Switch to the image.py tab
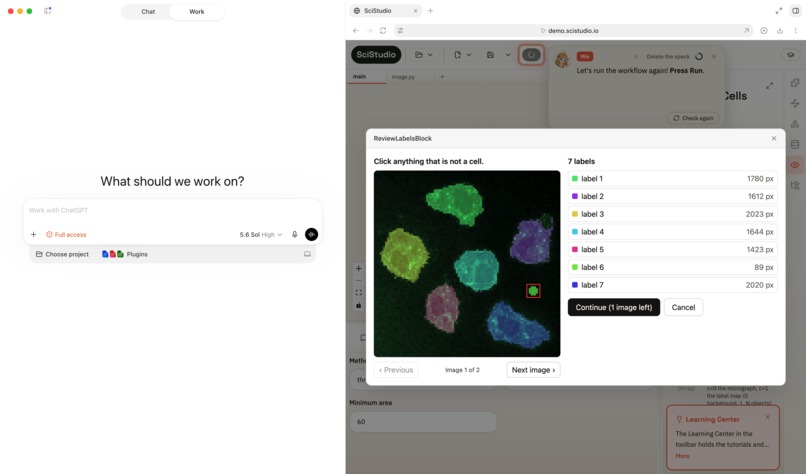Screen dimensions: 806x474 (404, 77)
